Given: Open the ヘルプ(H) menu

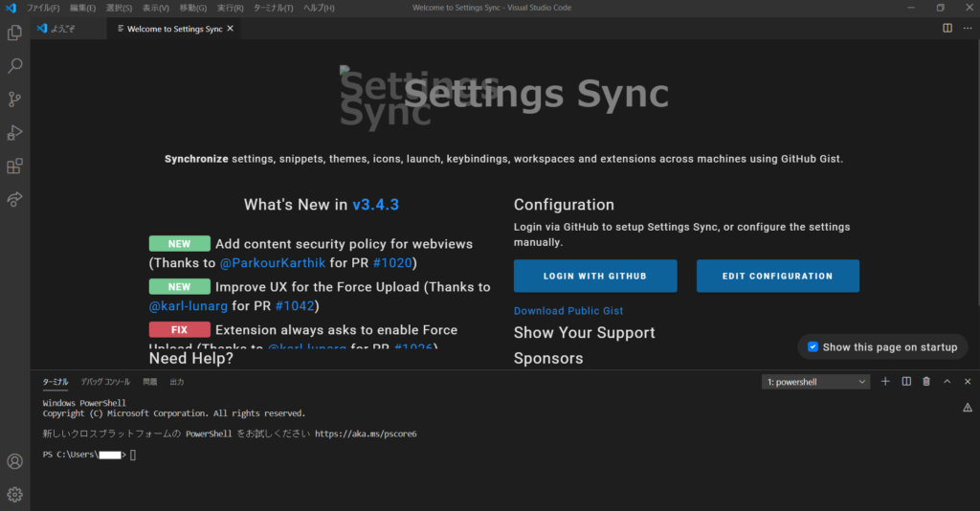Looking at the screenshot, I should tap(319, 8).
